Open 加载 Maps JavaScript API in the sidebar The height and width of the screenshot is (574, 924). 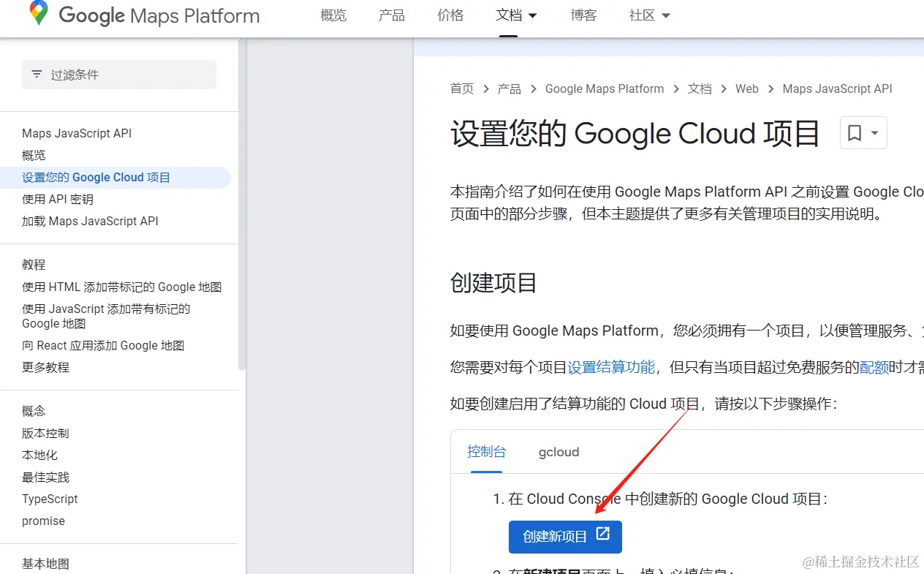tap(90, 221)
